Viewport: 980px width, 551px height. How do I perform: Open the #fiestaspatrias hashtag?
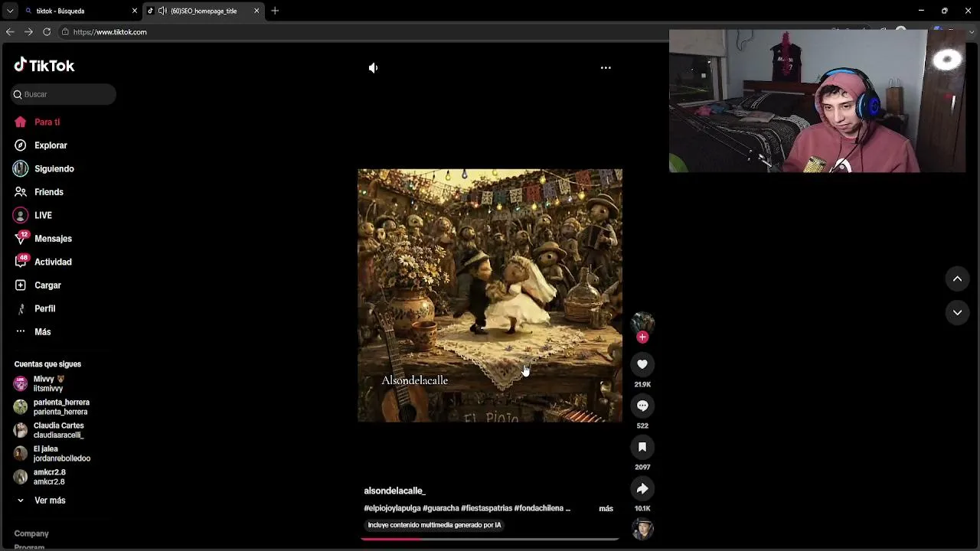(x=486, y=508)
